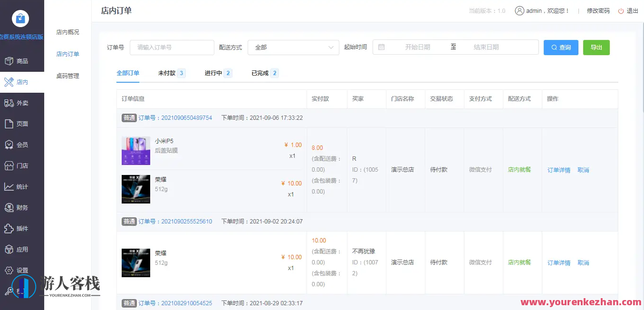Open the 外卖 takeout menu
Image resolution: width=644 pixels, height=310 pixels.
(x=22, y=103)
